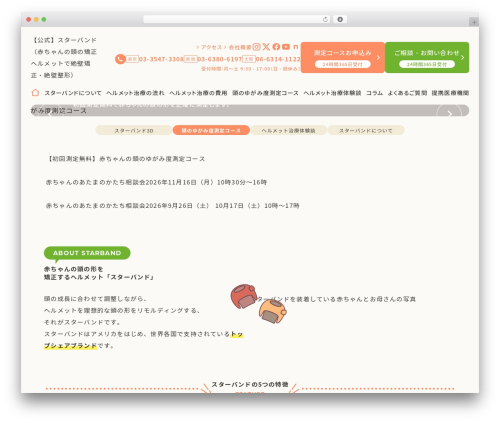The height and width of the screenshot is (423, 500).
Task: Open 提携医療機関 menu item
Action: pos(450,93)
